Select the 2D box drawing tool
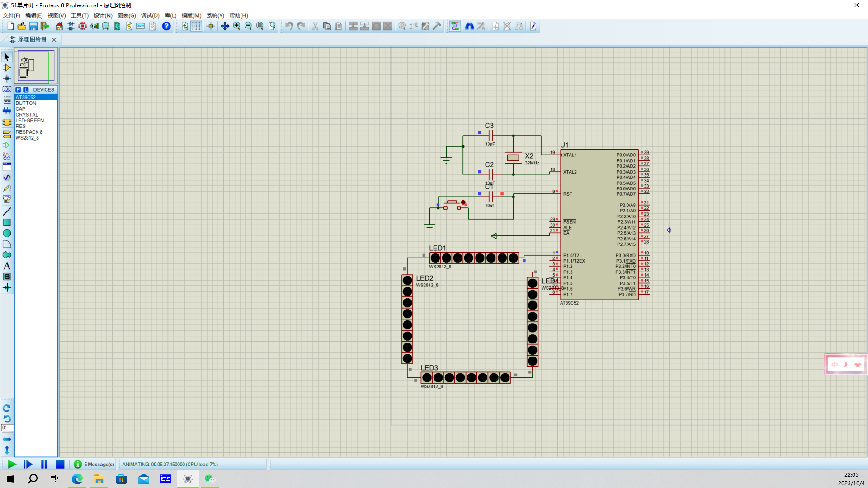 [x=7, y=222]
